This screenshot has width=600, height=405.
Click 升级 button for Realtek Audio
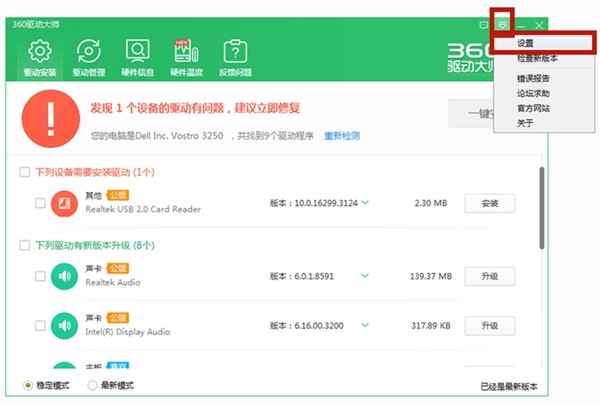(490, 276)
